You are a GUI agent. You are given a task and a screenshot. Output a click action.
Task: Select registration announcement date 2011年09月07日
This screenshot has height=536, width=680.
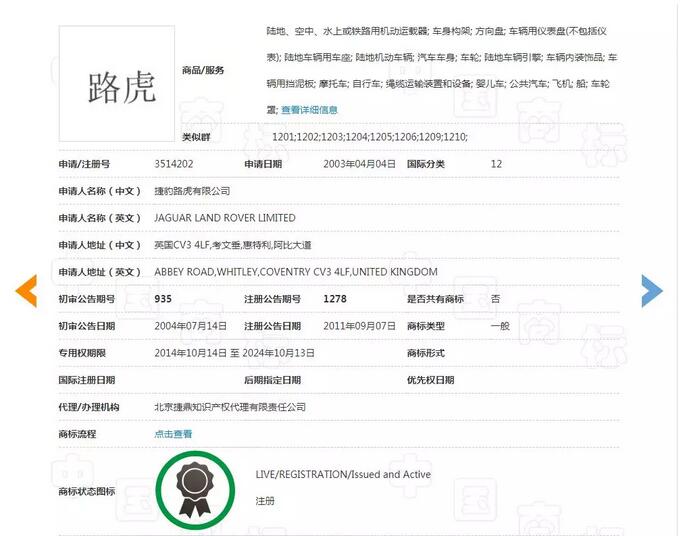[359, 326]
